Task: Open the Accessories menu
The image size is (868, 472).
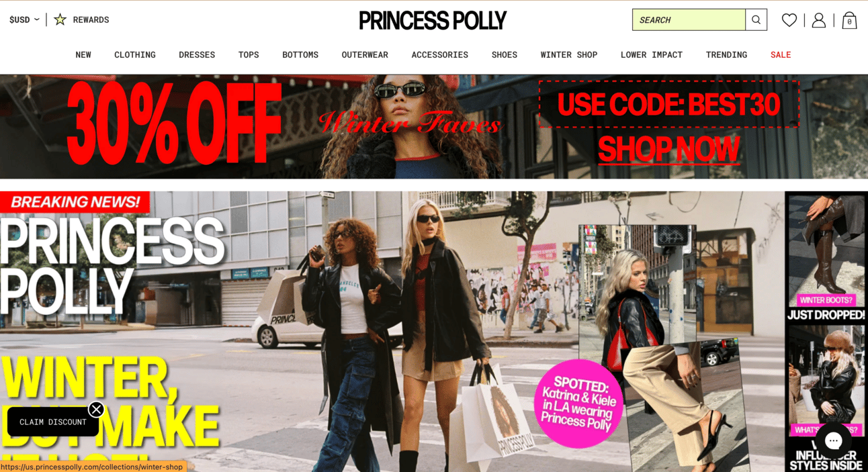Action: [440, 55]
